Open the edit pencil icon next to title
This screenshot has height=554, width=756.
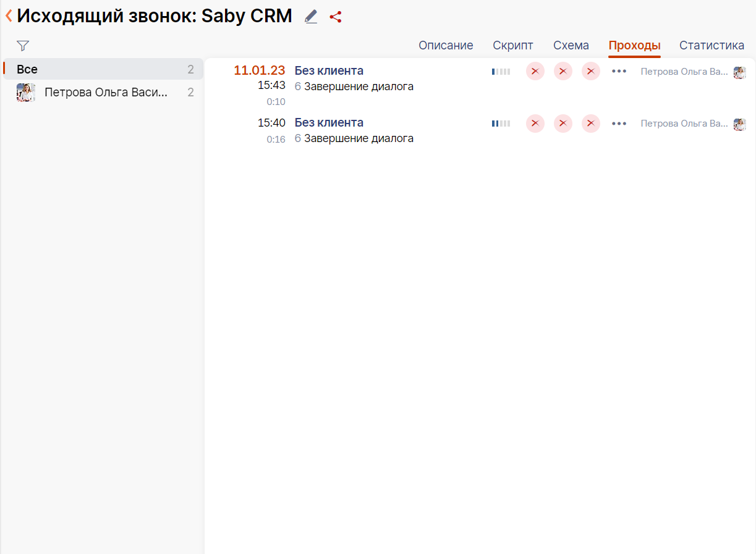click(x=310, y=16)
